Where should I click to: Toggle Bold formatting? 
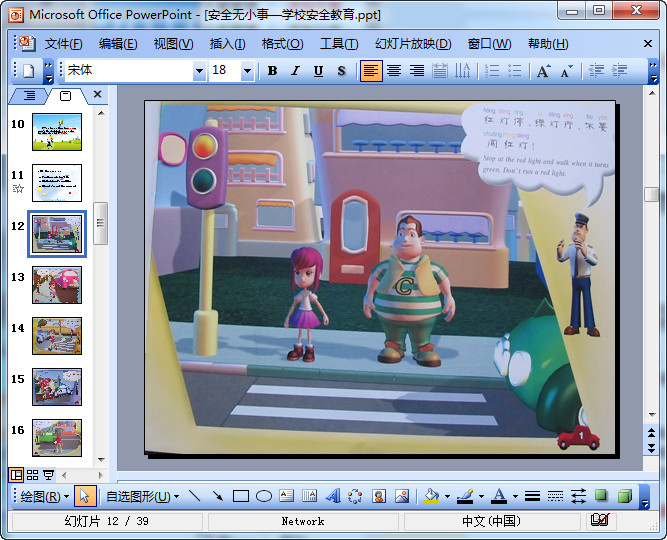(272, 71)
